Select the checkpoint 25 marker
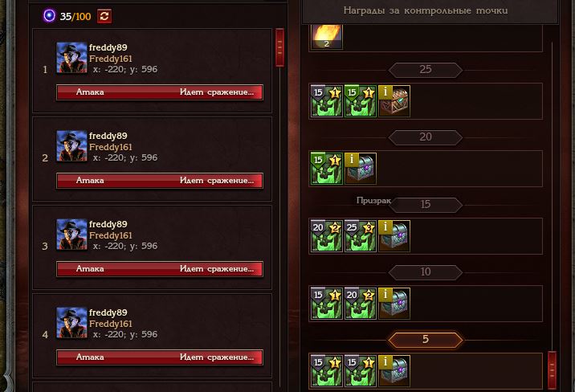Screen dimensions: 575x392 coord(426,70)
